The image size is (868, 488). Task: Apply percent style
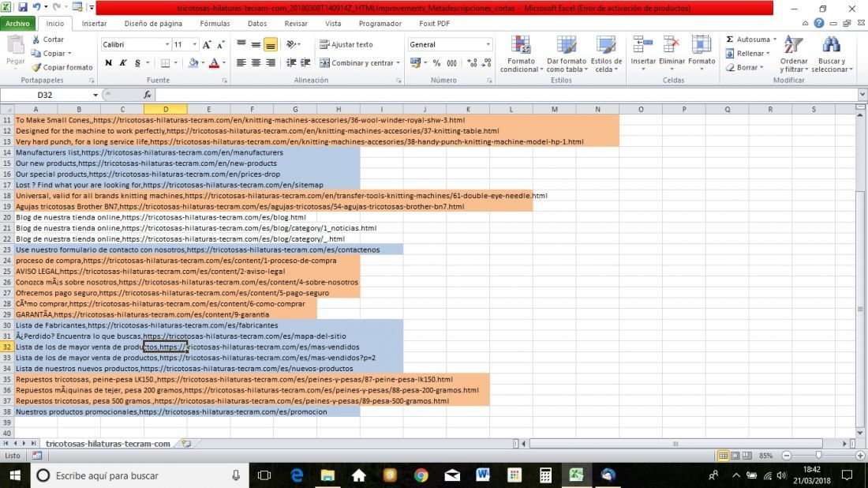(x=437, y=62)
